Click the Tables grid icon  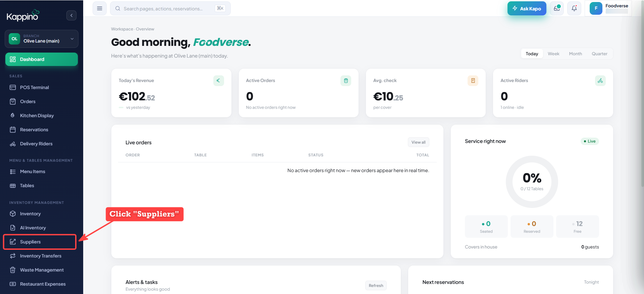[x=13, y=186]
